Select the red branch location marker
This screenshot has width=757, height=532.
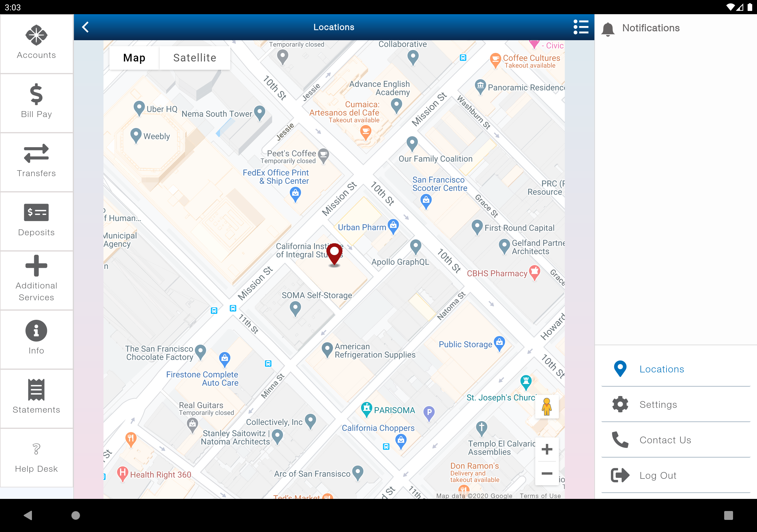click(x=334, y=254)
